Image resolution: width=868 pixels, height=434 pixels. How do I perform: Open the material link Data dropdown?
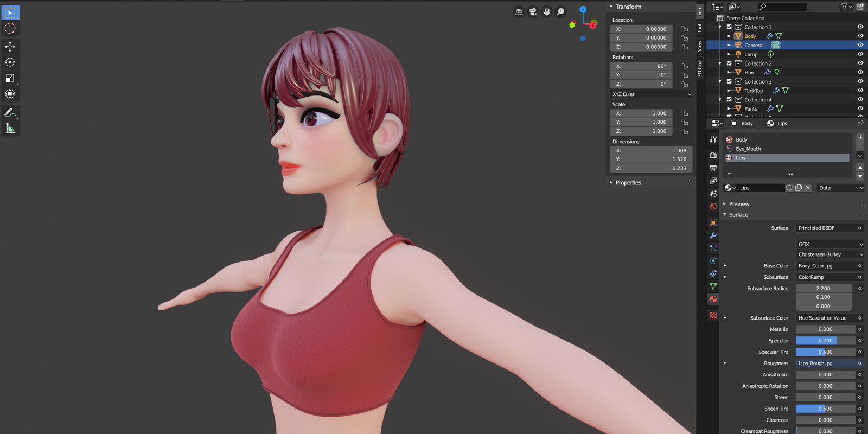pos(841,188)
